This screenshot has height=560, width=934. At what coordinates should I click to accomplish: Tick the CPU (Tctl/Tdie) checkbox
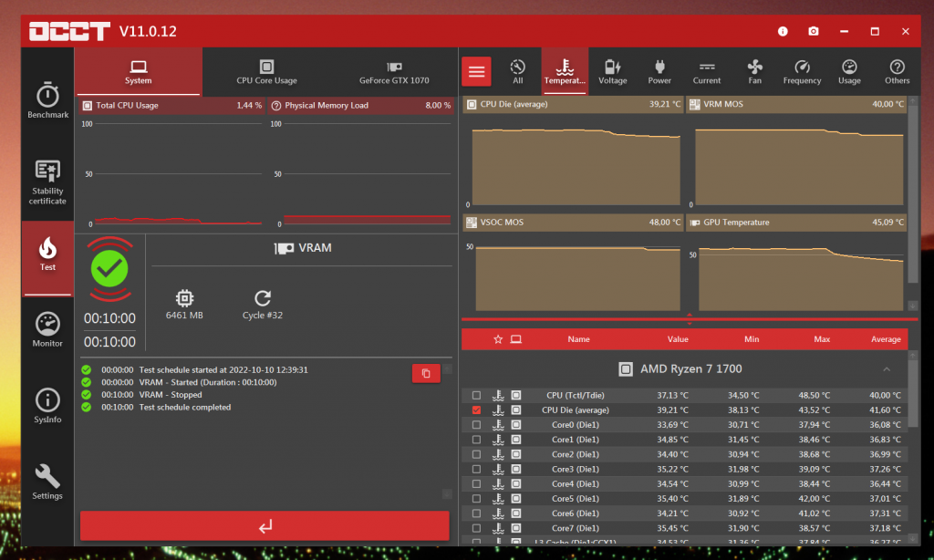476,395
